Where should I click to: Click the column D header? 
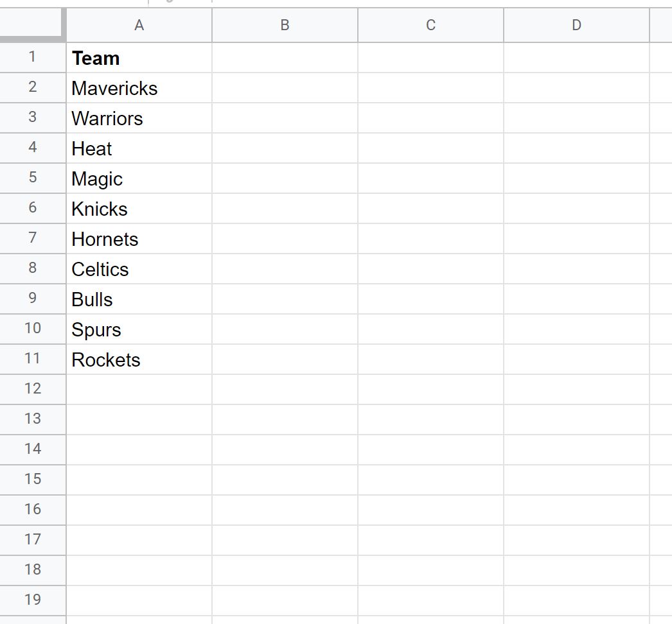click(577, 25)
